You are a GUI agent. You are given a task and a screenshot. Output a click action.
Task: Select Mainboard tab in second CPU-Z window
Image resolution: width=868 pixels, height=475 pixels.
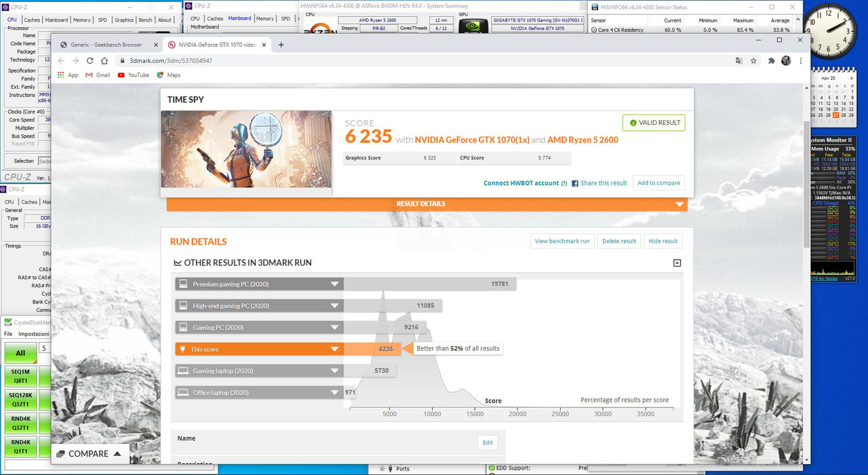[x=239, y=18]
